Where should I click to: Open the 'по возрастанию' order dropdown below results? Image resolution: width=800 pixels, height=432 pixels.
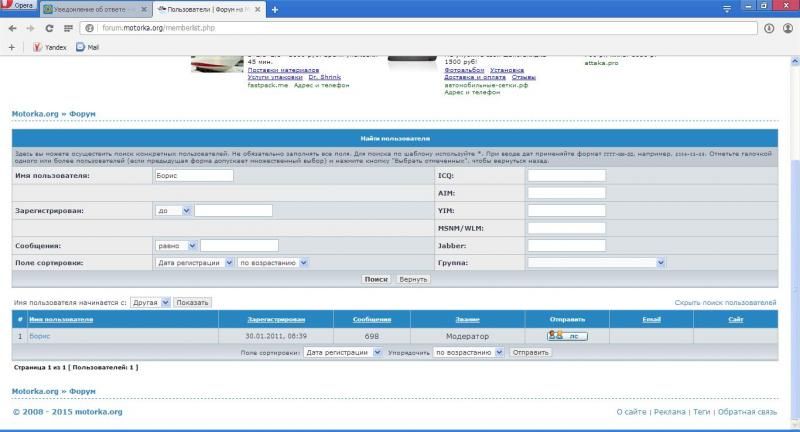[x=468, y=352]
